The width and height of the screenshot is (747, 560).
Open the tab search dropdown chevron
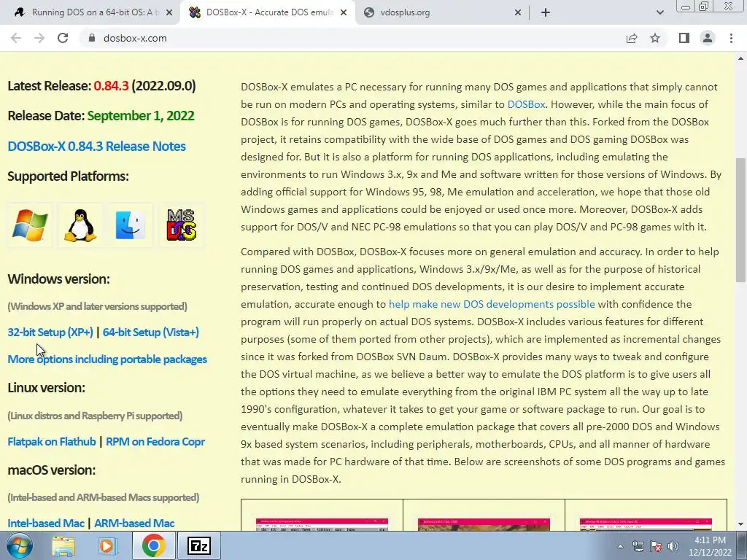pos(659,12)
